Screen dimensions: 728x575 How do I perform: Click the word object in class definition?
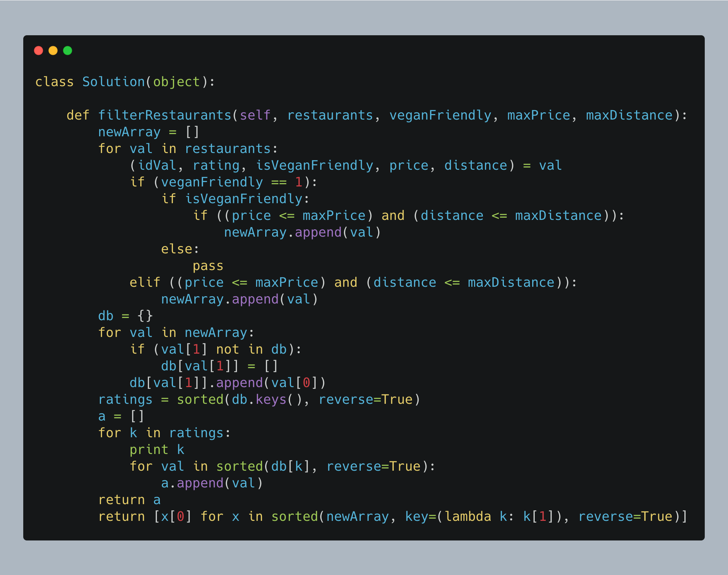coord(177,82)
